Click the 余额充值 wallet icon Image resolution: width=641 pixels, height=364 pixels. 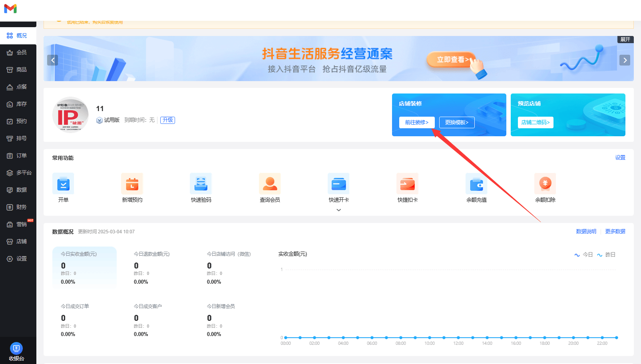[x=476, y=184]
